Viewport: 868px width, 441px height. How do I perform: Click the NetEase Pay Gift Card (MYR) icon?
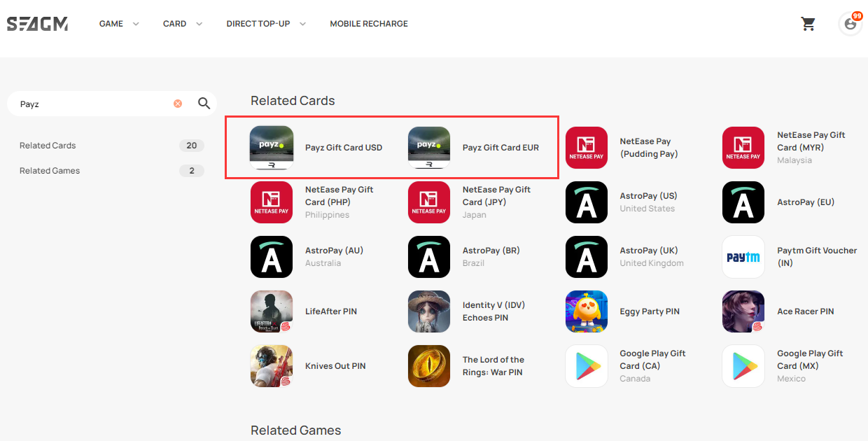(x=743, y=148)
